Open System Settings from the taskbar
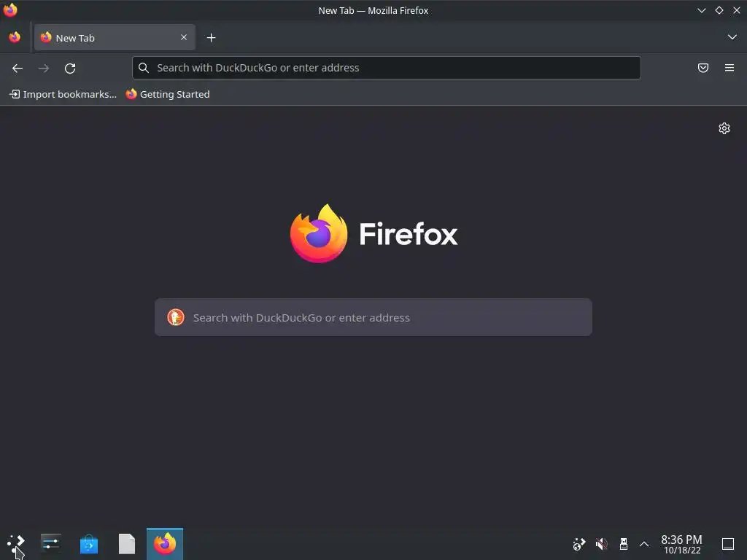 [50, 544]
